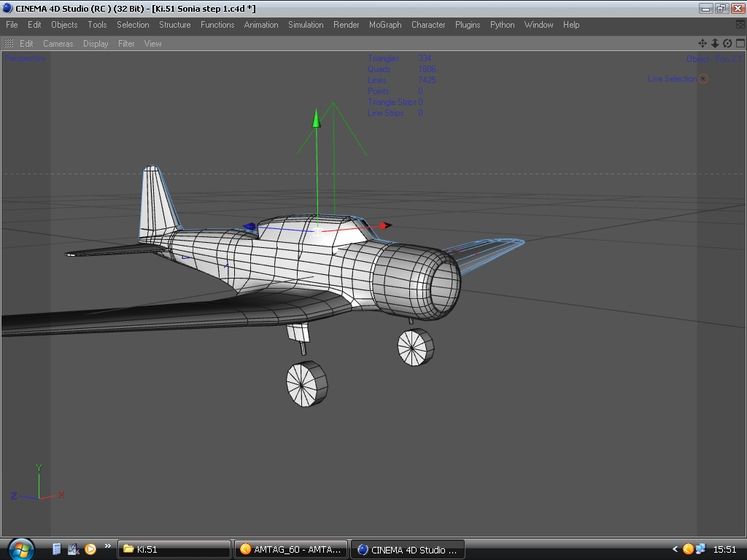Viewport: 747px width, 560px height.
Task: Click the red X-axis arrow handle
Action: [x=385, y=225]
